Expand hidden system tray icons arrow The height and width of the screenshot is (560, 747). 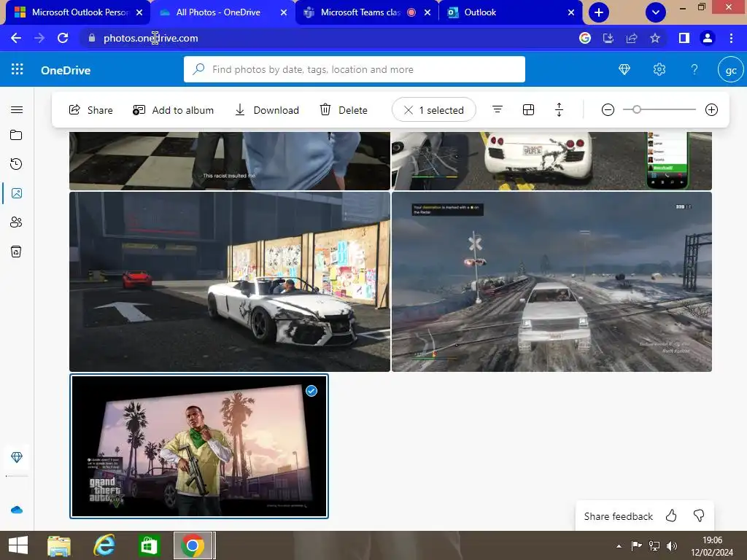tap(619, 546)
